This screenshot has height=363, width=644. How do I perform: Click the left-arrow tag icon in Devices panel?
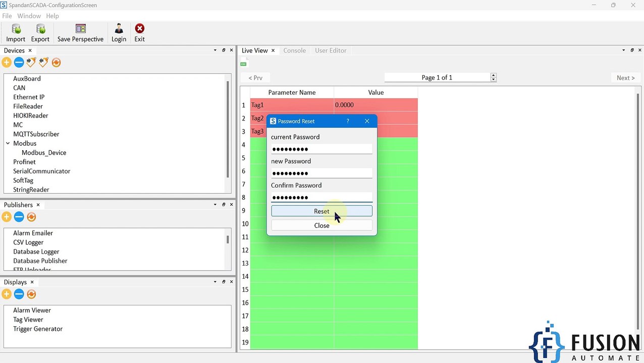(x=43, y=63)
